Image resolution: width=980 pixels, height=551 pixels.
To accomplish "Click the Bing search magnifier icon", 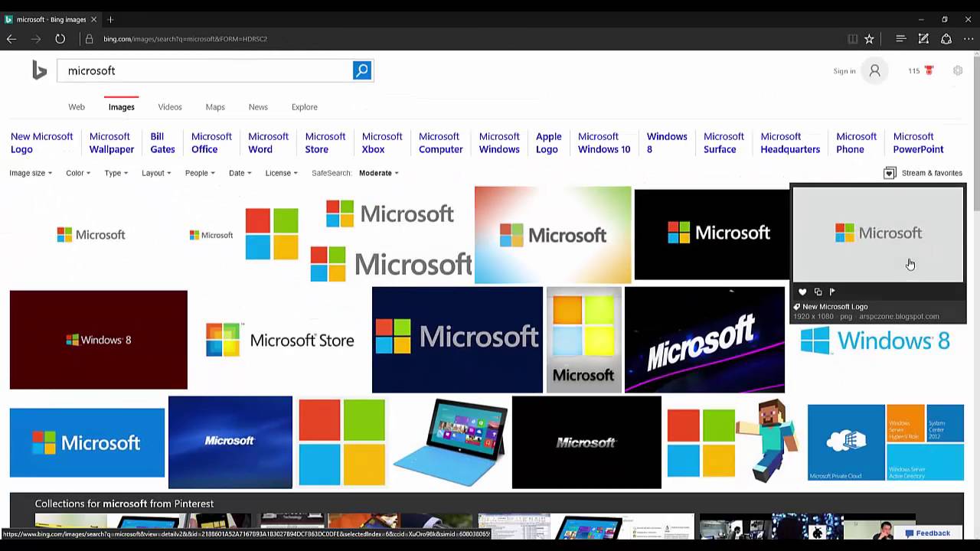I will [361, 70].
